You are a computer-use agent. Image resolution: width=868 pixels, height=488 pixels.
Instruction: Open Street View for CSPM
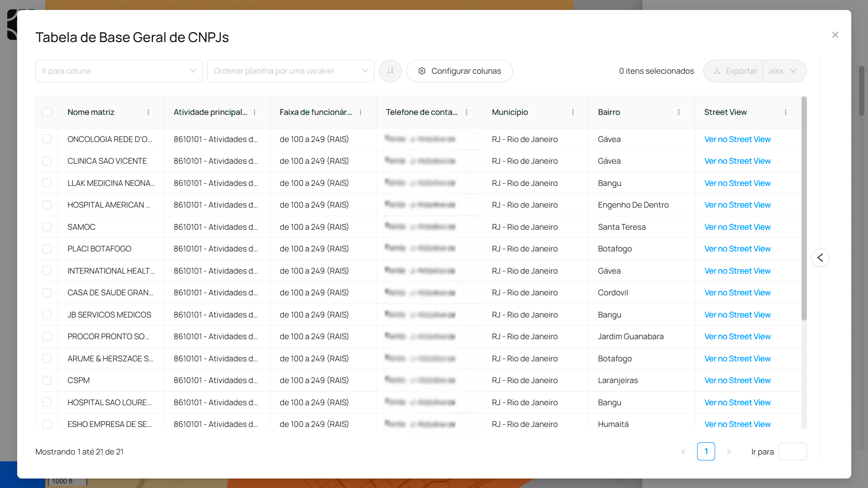(737, 380)
